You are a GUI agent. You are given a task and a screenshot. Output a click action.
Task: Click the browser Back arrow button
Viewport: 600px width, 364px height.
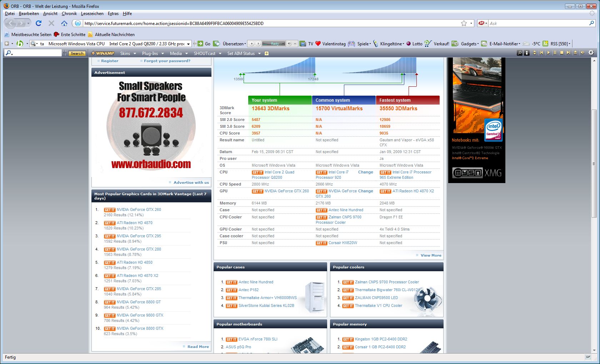coord(11,23)
